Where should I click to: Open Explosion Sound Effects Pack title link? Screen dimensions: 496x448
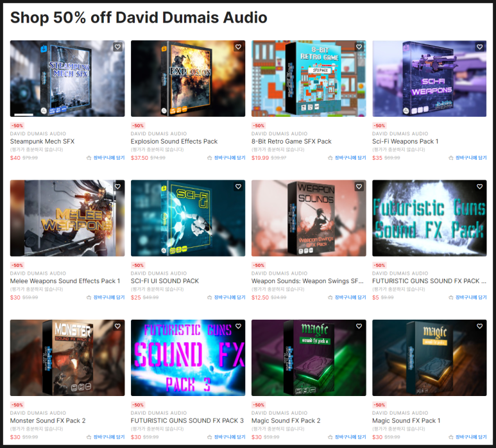174,141
